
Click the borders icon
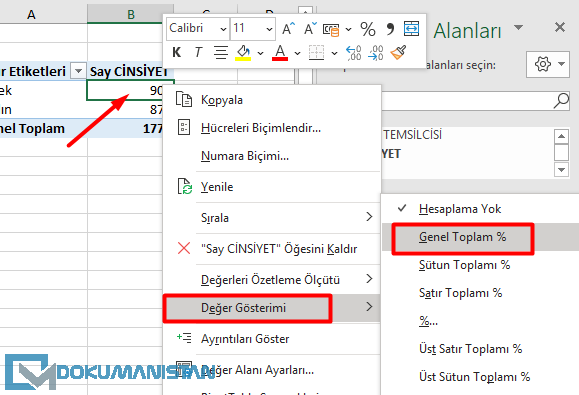(x=316, y=52)
